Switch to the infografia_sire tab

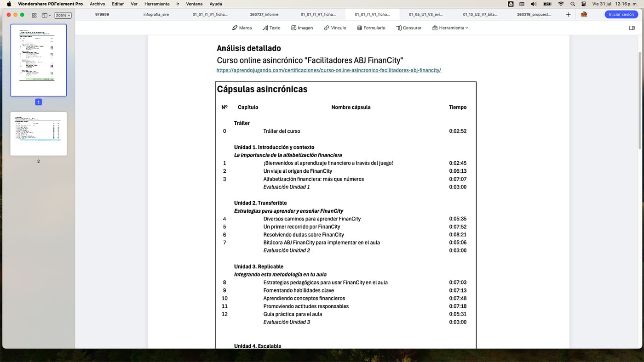pyautogui.click(x=156, y=15)
